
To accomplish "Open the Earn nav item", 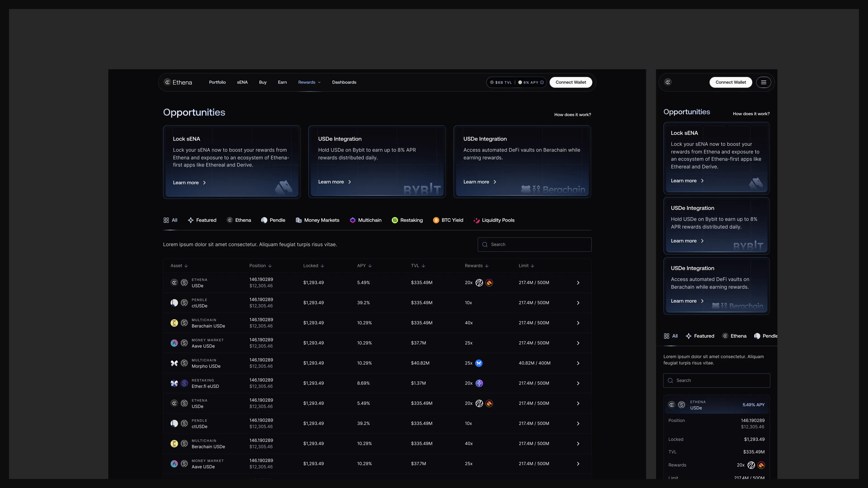I will (282, 82).
